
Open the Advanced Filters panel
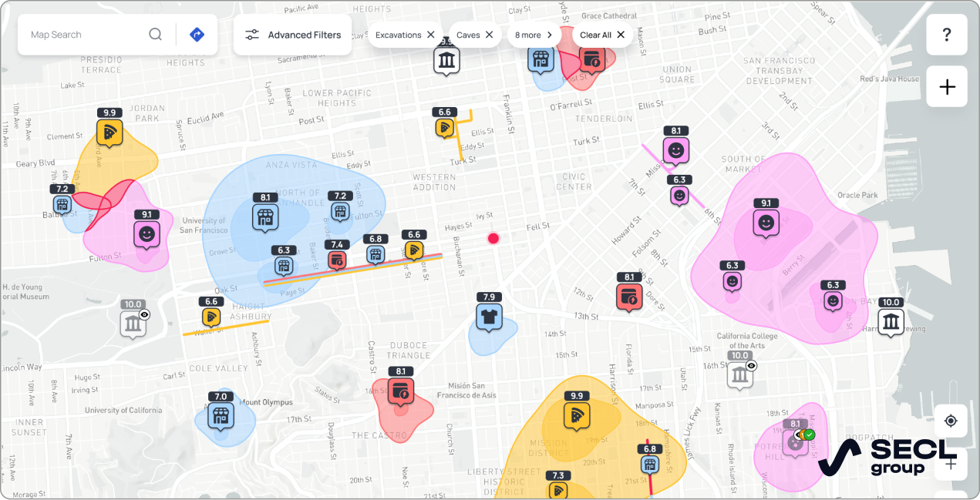tap(293, 35)
